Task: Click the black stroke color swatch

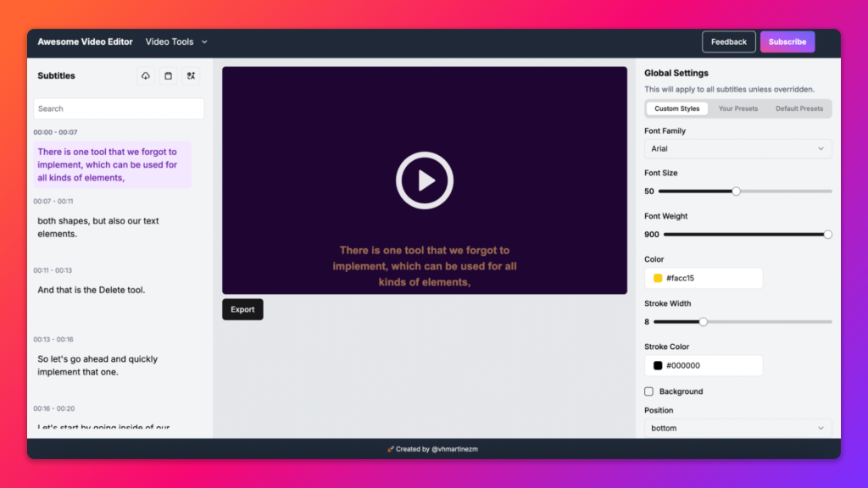Action: (658, 366)
